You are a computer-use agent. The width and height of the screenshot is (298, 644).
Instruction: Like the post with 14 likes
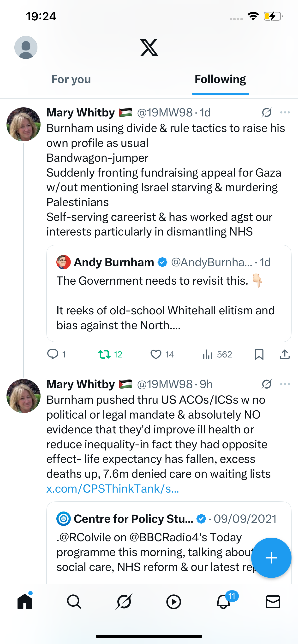(x=156, y=354)
